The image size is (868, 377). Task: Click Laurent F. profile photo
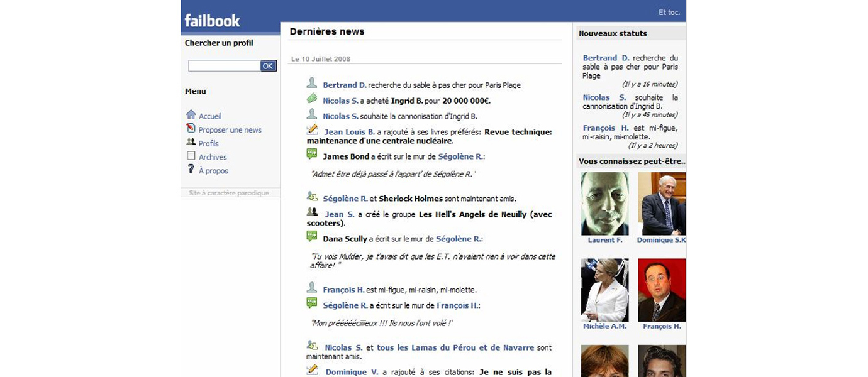tap(605, 204)
